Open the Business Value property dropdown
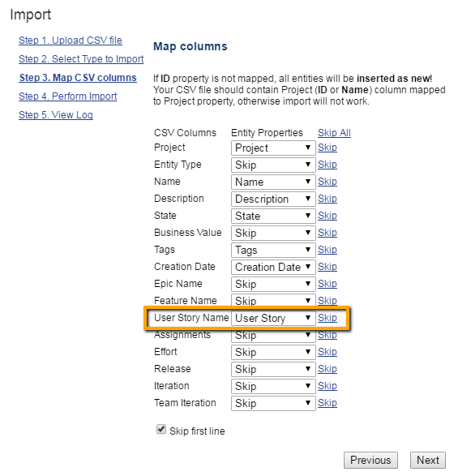 click(x=273, y=233)
